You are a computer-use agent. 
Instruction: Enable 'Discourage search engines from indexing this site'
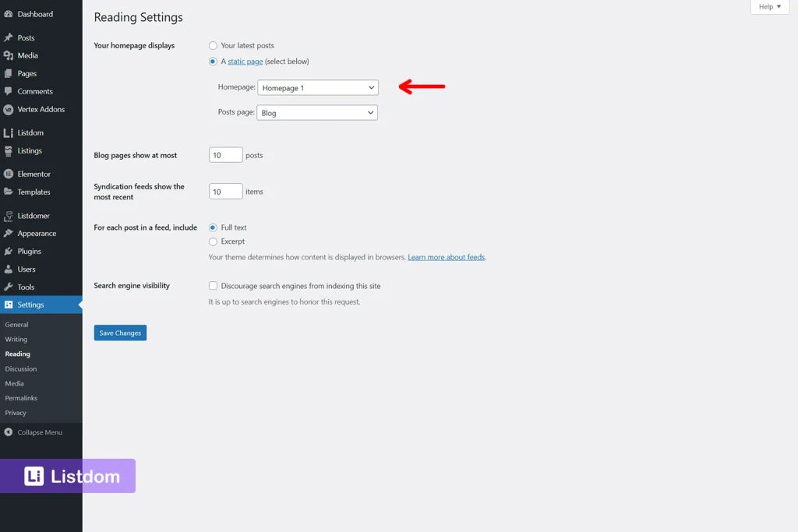(213, 286)
